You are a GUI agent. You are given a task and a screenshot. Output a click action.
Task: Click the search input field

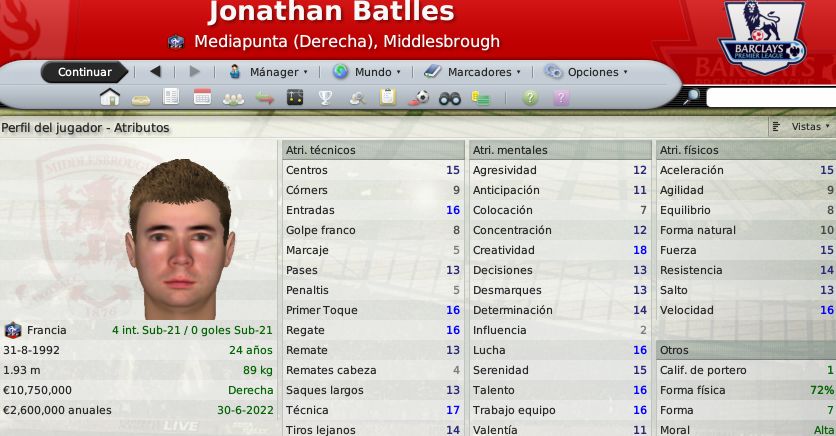point(771,98)
